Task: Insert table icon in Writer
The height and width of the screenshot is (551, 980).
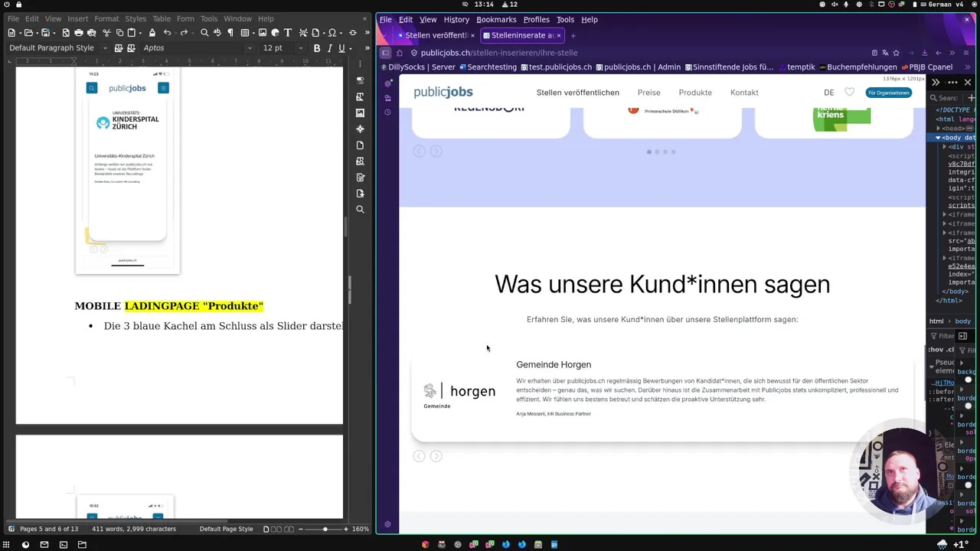Action: [245, 33]
